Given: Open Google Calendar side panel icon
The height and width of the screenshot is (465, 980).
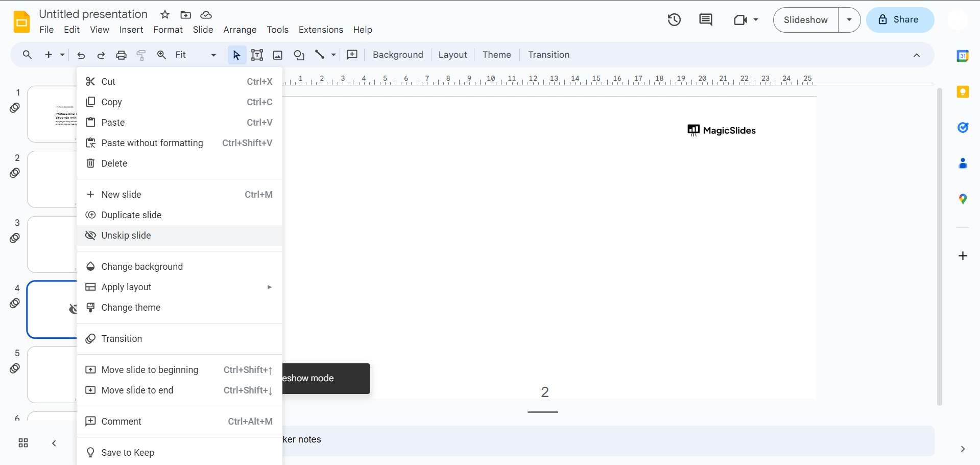Looking at the screenshot, I should point(963,56).
